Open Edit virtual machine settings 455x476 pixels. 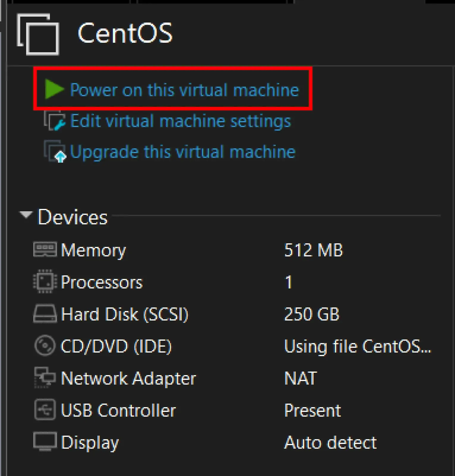180,121
